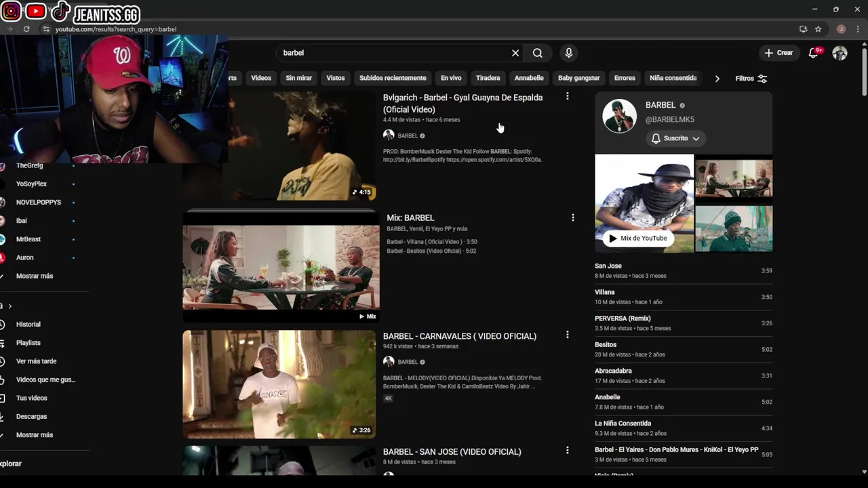This screenshot has height=488, width=868.
Task: Open Playlists in the sidebar
Action: [28, 343]
